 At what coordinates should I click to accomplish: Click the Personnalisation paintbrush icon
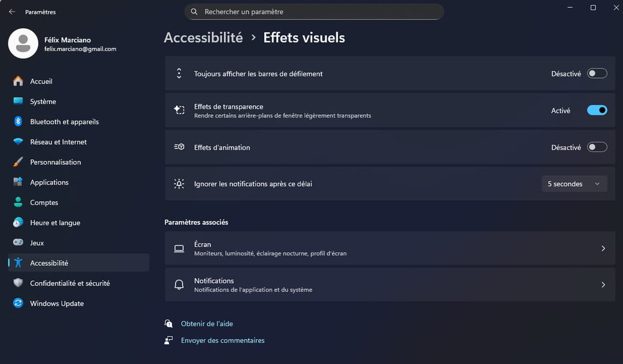[18, 162]
